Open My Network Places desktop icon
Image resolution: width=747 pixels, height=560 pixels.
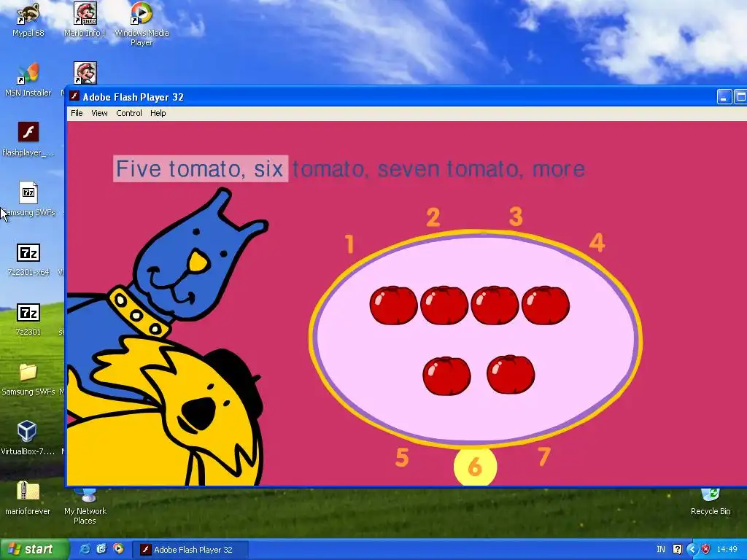point(85,506)
